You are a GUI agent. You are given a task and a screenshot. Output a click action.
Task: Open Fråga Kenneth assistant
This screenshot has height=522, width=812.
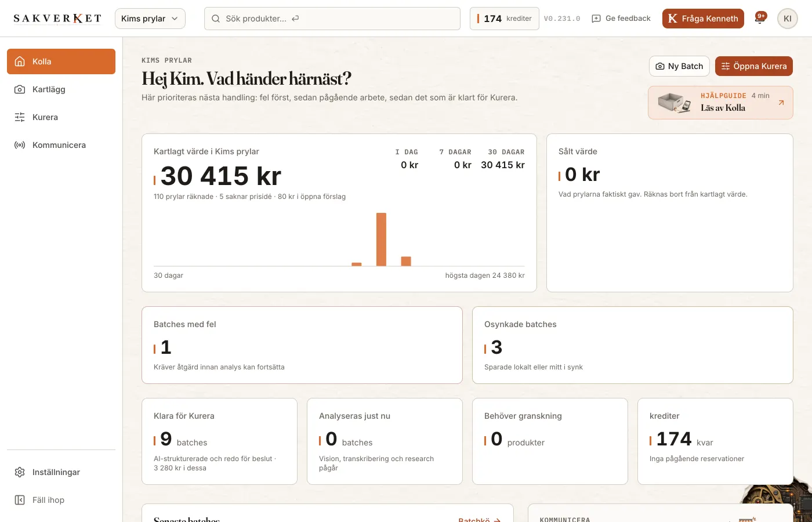[x=703, y=19]
